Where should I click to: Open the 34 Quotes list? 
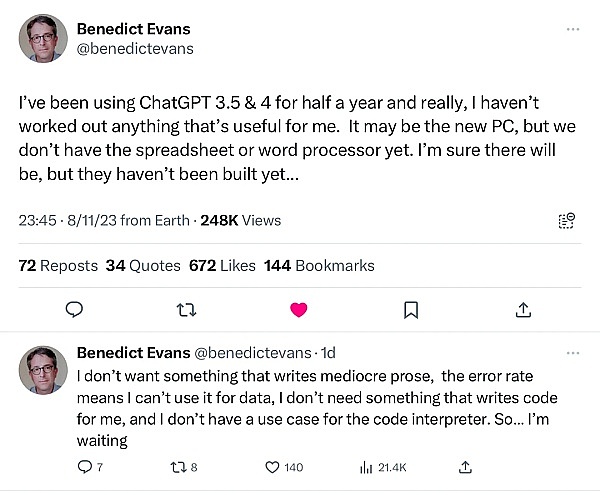[143, 265]
